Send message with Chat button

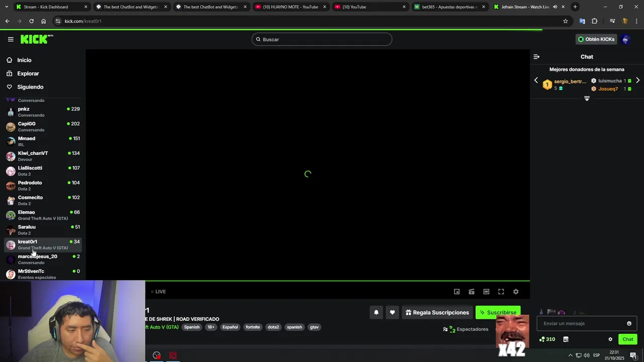tap(627, 339)
